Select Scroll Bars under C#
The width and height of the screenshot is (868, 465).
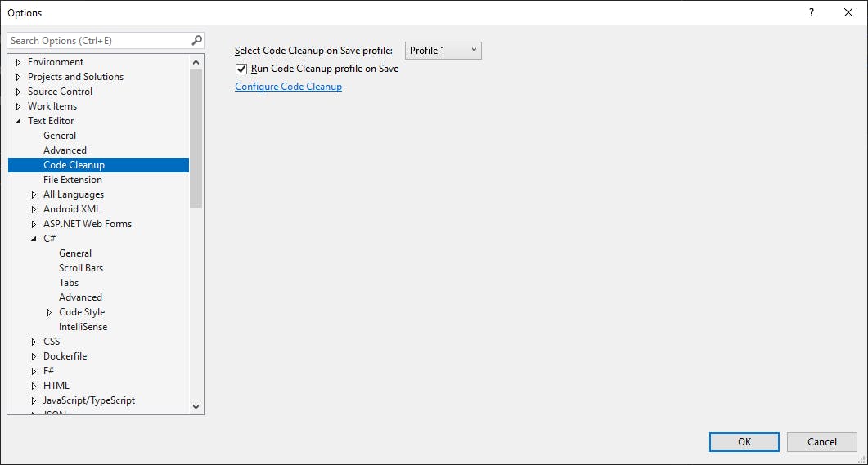[81, 268]
